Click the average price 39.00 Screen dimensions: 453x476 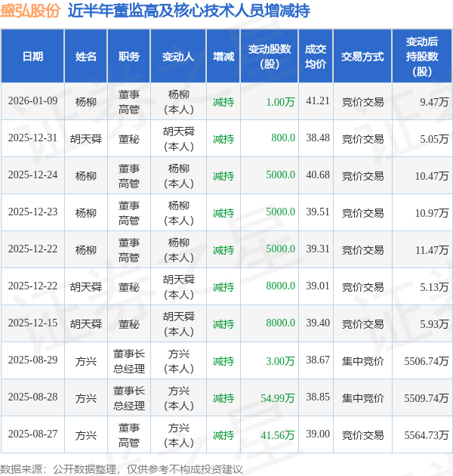click(x=318, y=434)
